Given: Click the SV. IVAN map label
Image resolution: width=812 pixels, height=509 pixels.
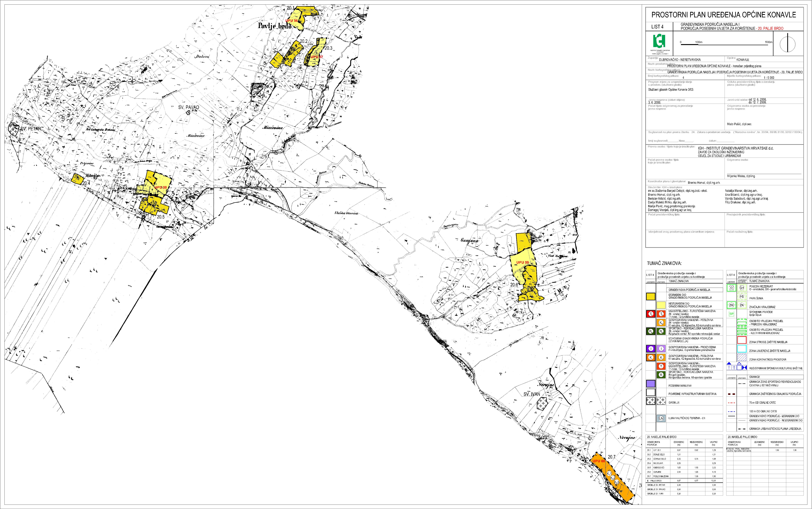Looking at the screenshot, I should 531,394.
